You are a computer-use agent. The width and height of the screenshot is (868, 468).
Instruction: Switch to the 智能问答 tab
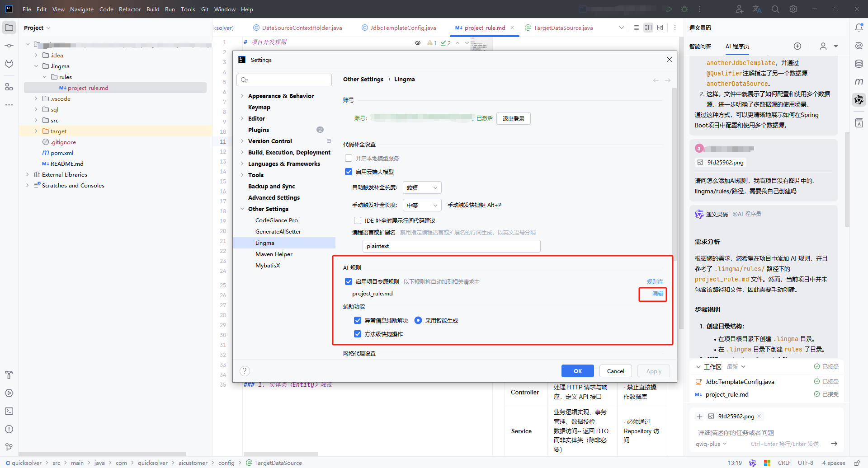[700, 46]
